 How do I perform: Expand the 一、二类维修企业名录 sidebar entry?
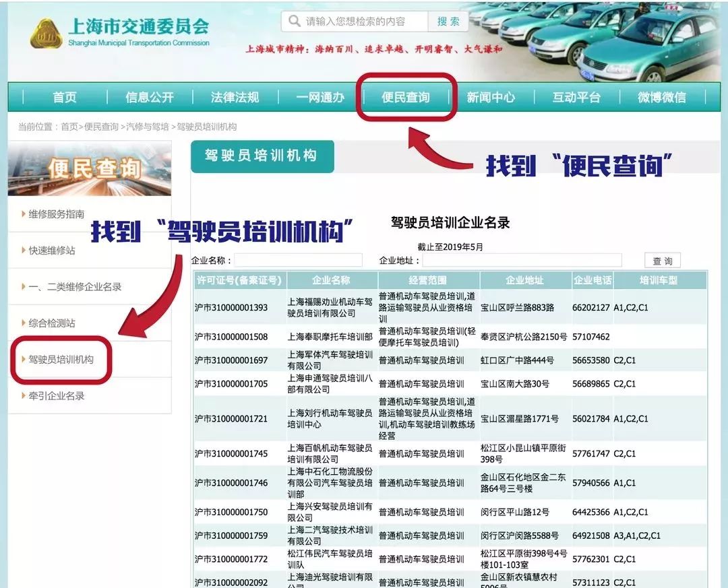75,286
